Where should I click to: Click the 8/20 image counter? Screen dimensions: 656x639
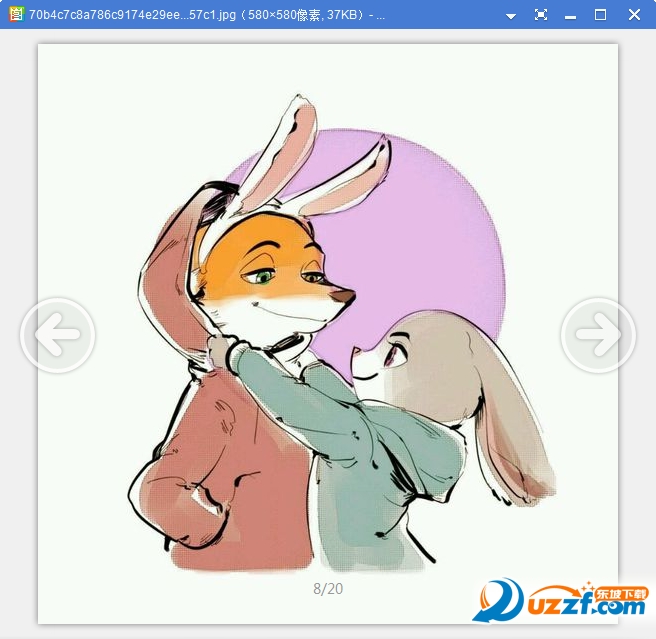click(328, 588)
